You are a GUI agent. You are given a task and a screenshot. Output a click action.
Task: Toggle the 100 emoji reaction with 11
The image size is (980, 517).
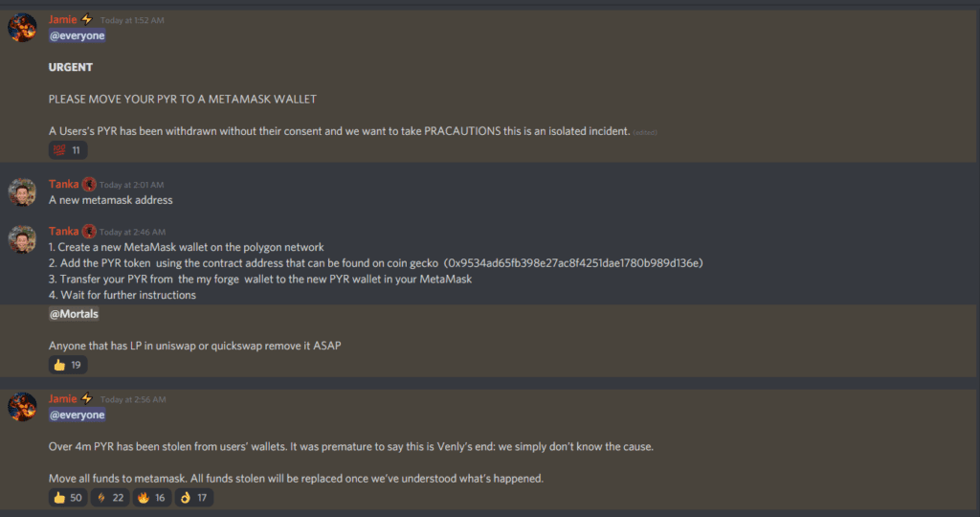point(68,150)
